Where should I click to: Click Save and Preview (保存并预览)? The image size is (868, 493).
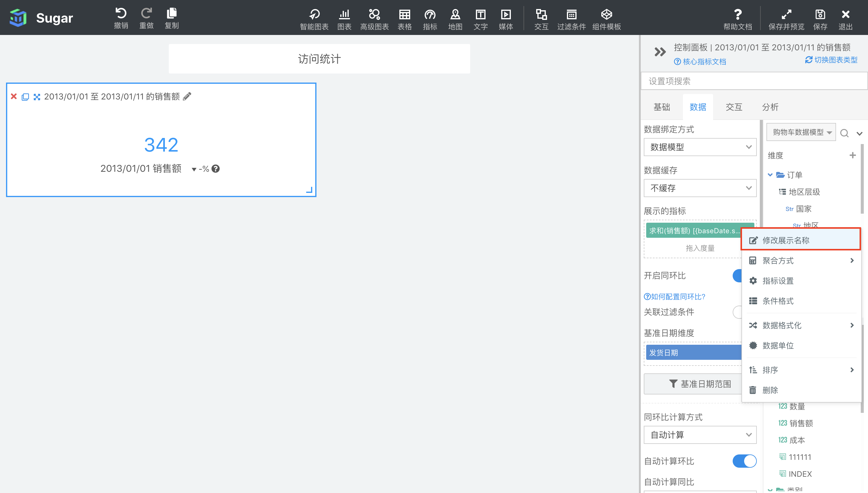click(786, 20)
